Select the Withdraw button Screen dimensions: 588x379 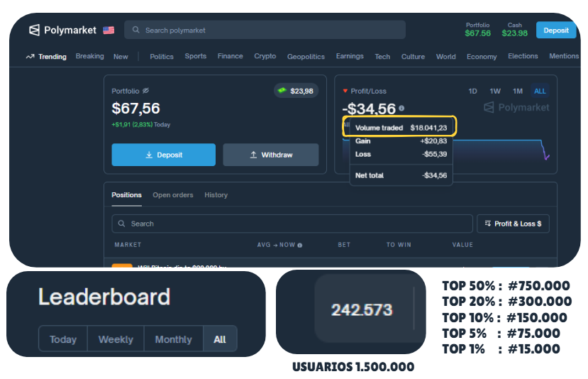(271, 155)
